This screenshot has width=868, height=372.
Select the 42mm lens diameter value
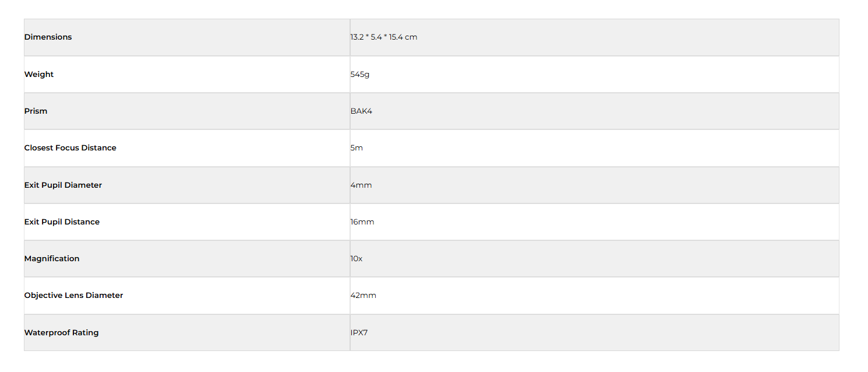coord(364,296)
